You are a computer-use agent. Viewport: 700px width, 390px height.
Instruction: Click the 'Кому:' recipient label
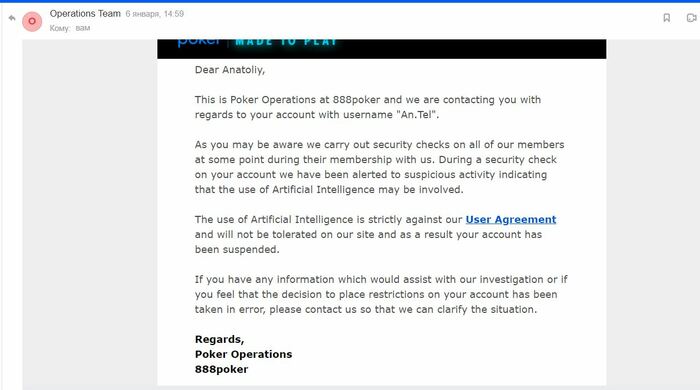pos(60,28)
